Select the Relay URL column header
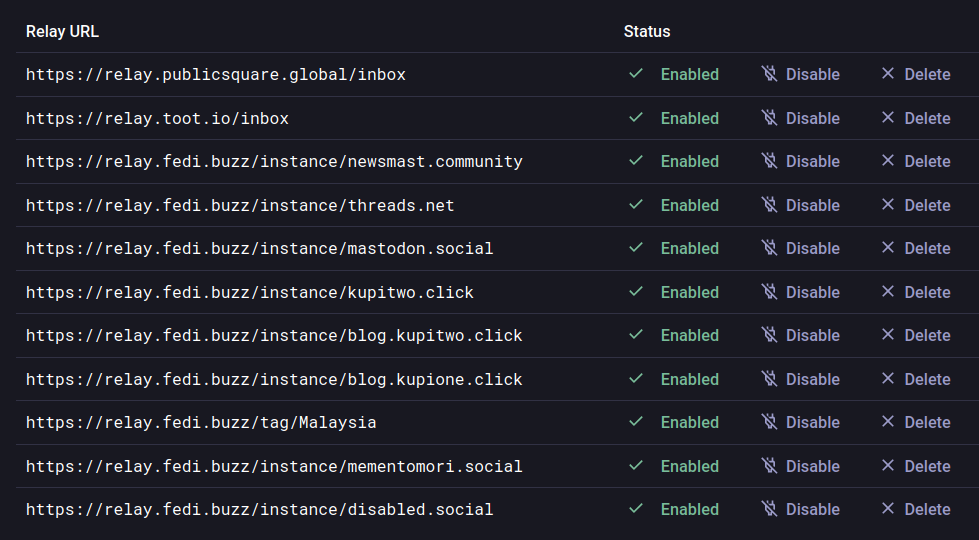The height and width of the screenshot is (540, 979). tap(62, 32)
